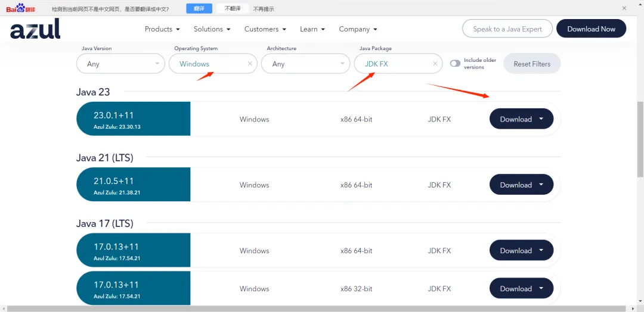The width and height of the screenshot is (644, 312).
Task: Click Speak to a Java Expert
Action: click(507, 29)
